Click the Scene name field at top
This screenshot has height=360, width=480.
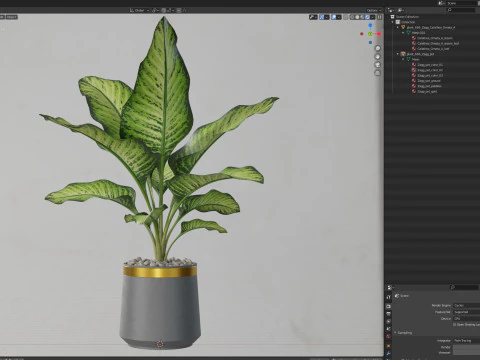pos(462,3)
